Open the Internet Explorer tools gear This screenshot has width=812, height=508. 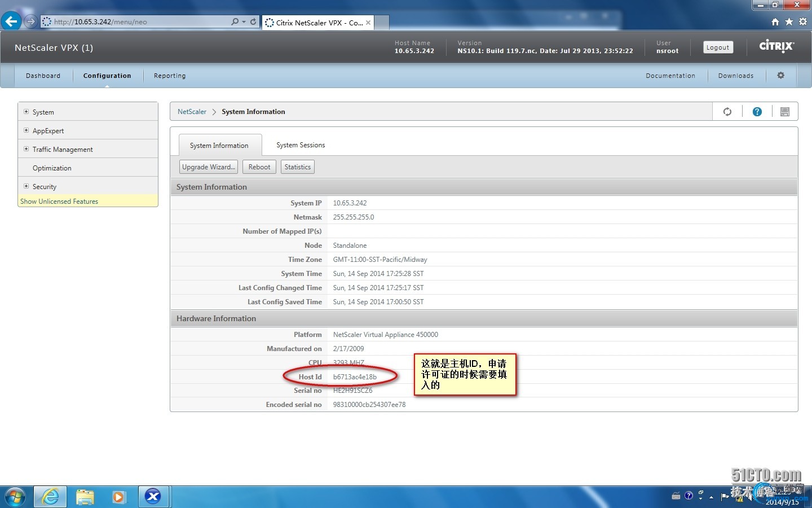[x=803, y=21]
